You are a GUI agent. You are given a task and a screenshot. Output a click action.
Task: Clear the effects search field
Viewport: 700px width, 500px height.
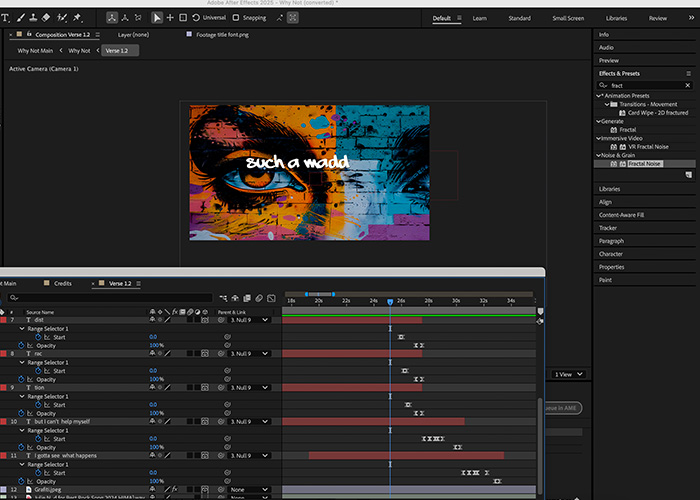(x=688, y=85)
